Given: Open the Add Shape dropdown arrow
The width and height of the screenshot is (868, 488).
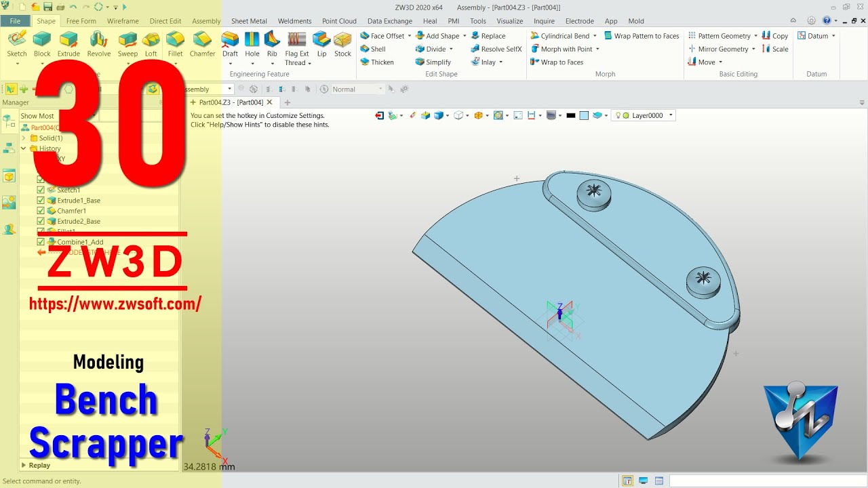Looking at the screenshot, I should 465,36.
